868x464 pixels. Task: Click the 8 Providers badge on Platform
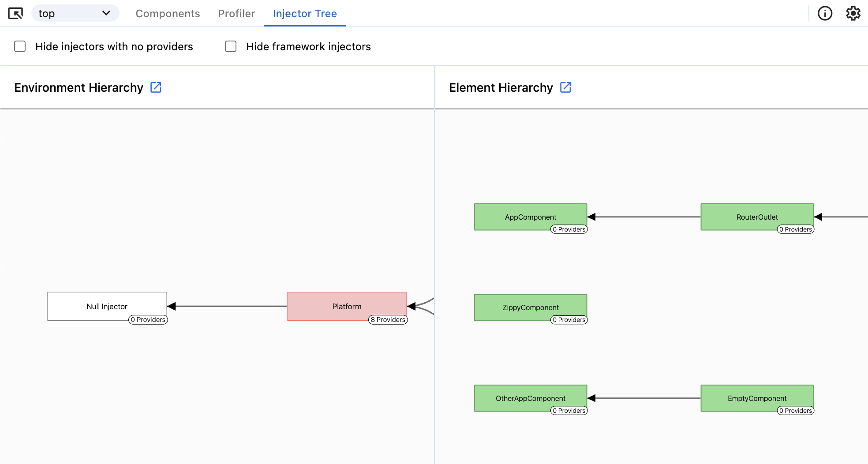(388, 320)
